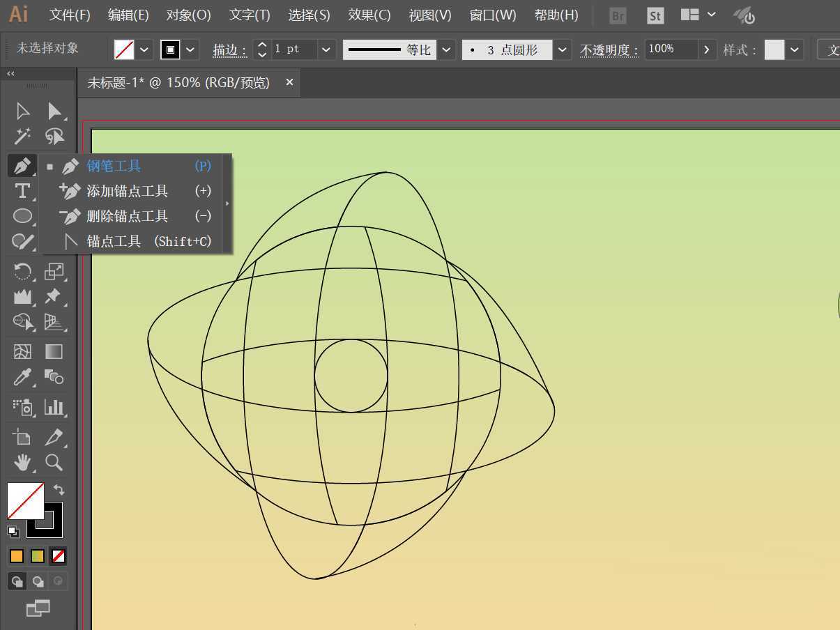The image size is (840, 630).
Task: Open the 效果(C) menu
Action: 369,15
